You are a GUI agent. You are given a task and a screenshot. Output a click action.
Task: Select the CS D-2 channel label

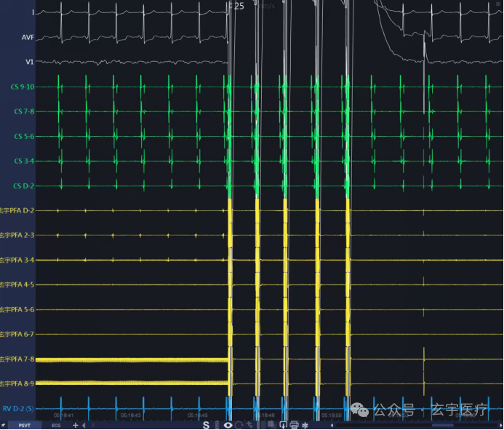(23, 186)
